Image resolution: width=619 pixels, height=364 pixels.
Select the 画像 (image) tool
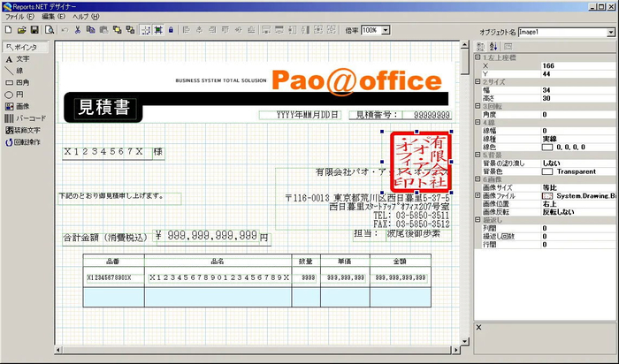[18, 105]
